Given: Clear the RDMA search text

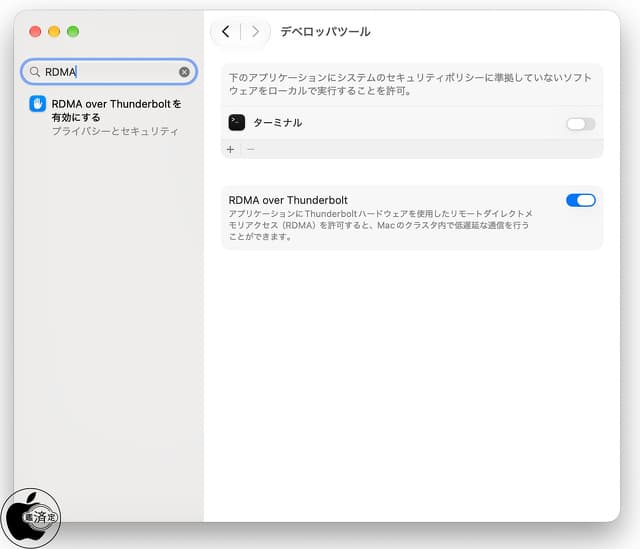Looking at the screenshot, I should (x=184, y=72).
